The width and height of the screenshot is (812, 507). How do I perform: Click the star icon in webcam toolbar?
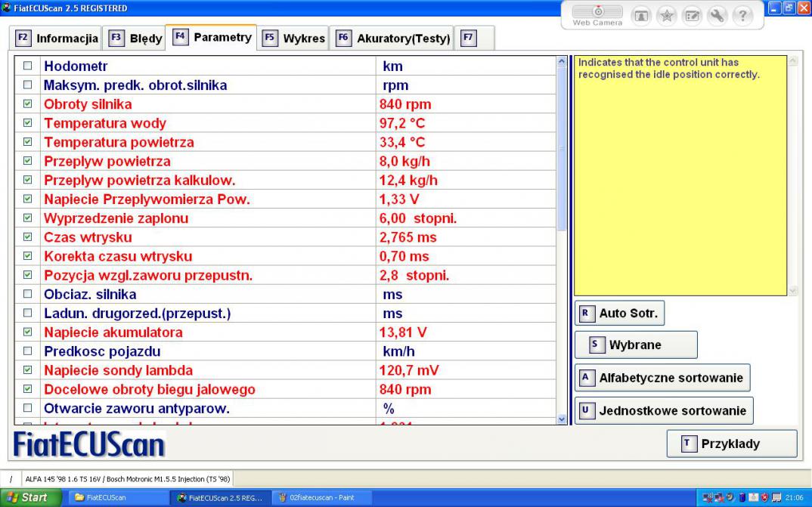pyautogui.click(x=667, y=16)
